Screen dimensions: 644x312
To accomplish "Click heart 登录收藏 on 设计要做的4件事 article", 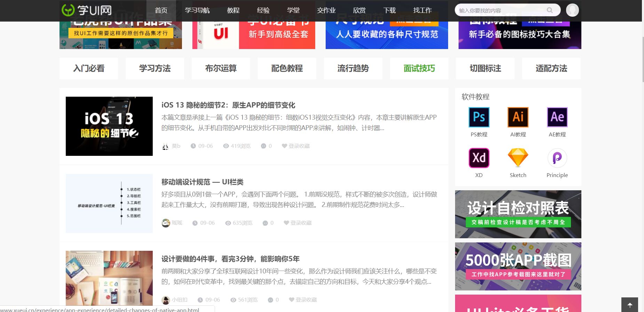I will 303,300.
